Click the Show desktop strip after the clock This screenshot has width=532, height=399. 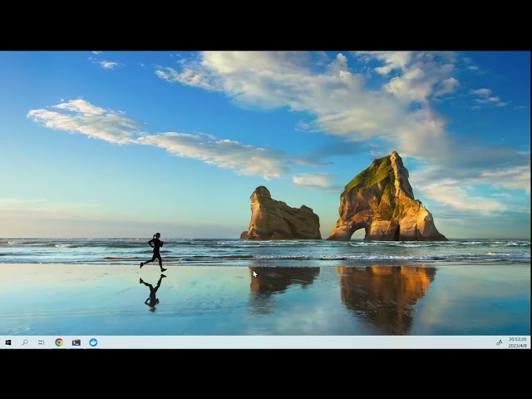530,342
